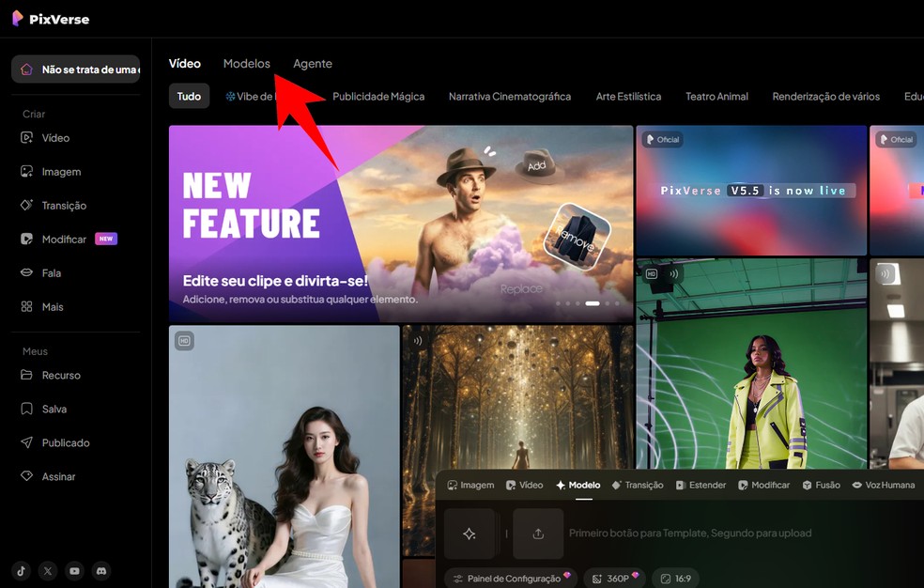Screen dimensions: 924x588
Task: Switch to the Vídeo top tab
Action: (x=184, y=64)
